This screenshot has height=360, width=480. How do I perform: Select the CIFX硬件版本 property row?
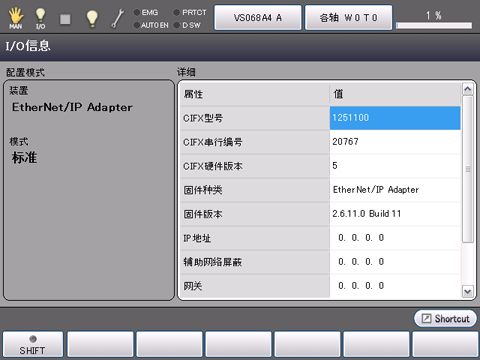coord(255,166)
